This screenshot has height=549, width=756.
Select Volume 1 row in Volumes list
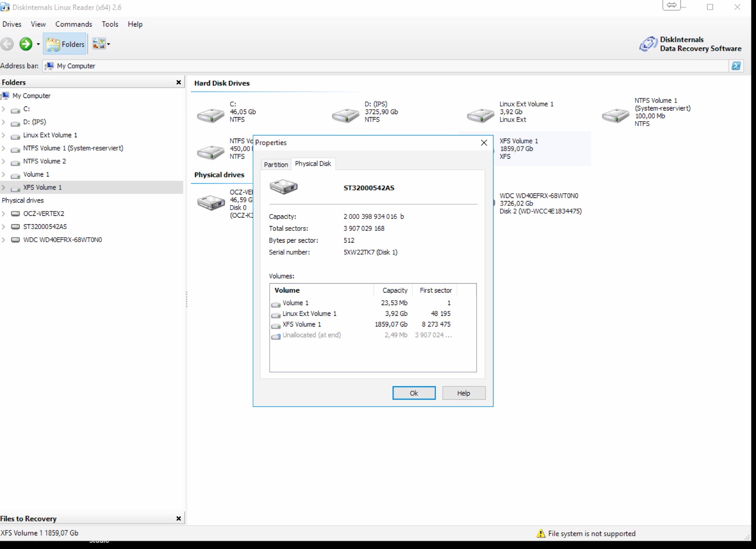pyautogui.click(x=373, y=303)
